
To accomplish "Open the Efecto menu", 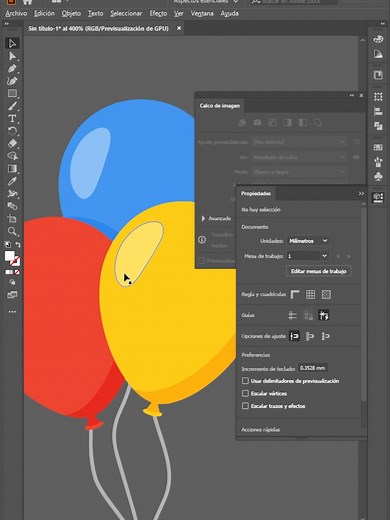I will [158, 14].
